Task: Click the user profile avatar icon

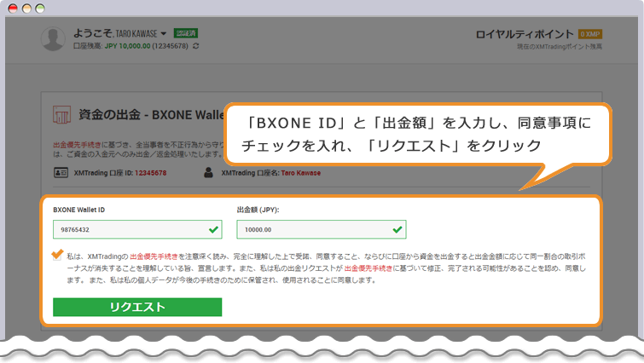Action: click(53, 39)
